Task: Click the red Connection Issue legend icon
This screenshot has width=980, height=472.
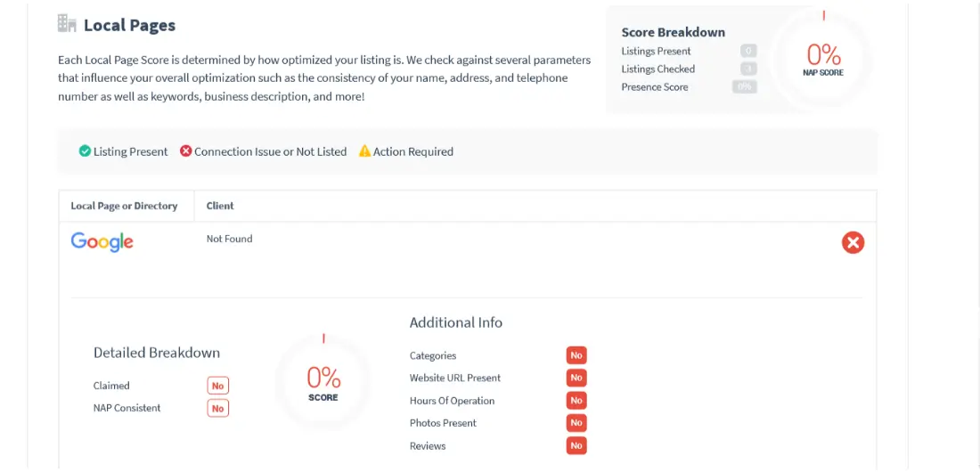Action: (185, 151)
